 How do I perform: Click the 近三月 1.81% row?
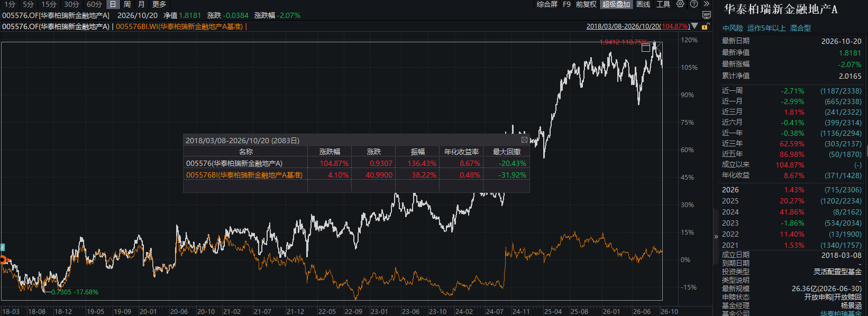(791, 112)
